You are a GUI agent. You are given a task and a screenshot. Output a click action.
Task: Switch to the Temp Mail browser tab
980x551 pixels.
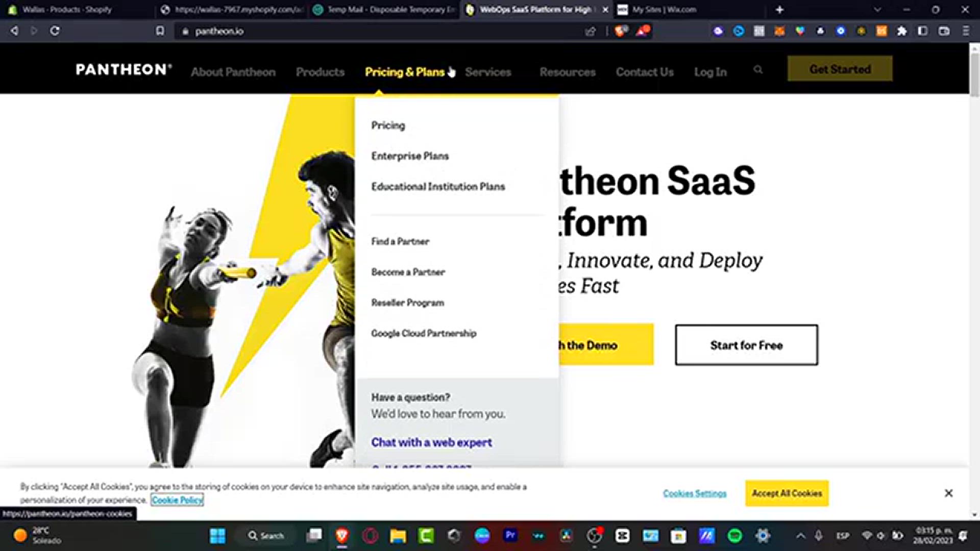(383, 10)
